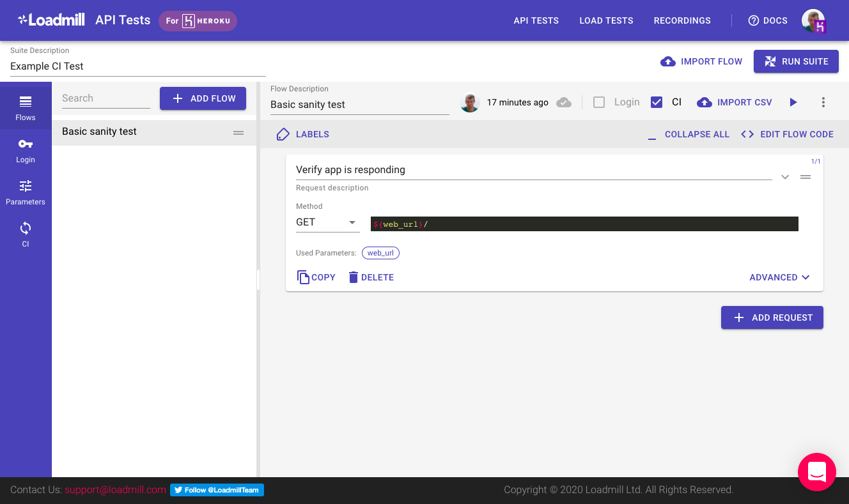The height and width of the screenshot is (504, 849).
Task: Toggle the cloud save status icon
Action: pyautogui.click(x=565, y=102)
